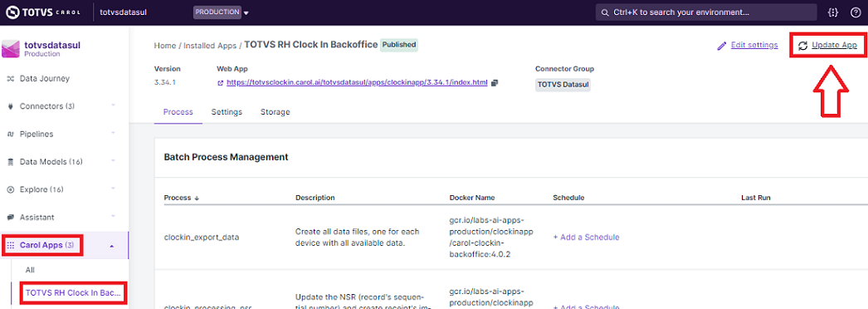
Task: Expand the Connectors section chevron
Action: pos(112,105)
